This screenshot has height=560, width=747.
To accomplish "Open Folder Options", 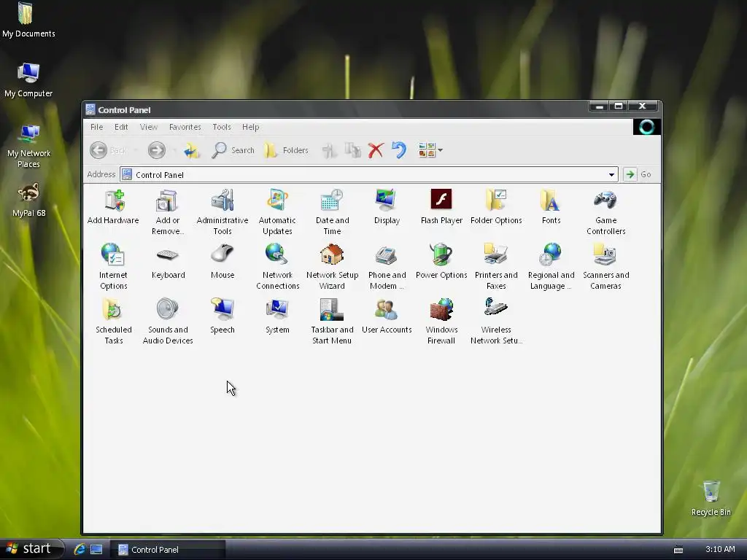I will (x=496, y=206).
